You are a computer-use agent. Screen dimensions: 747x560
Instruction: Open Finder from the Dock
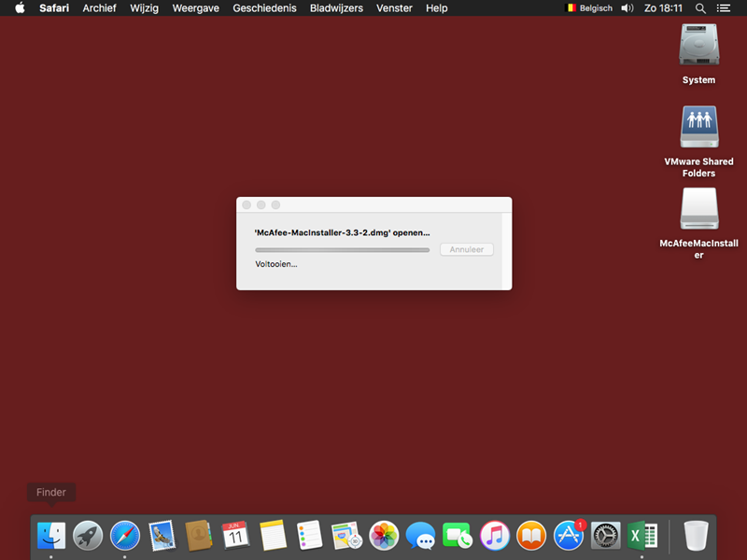tap(51, 535)
